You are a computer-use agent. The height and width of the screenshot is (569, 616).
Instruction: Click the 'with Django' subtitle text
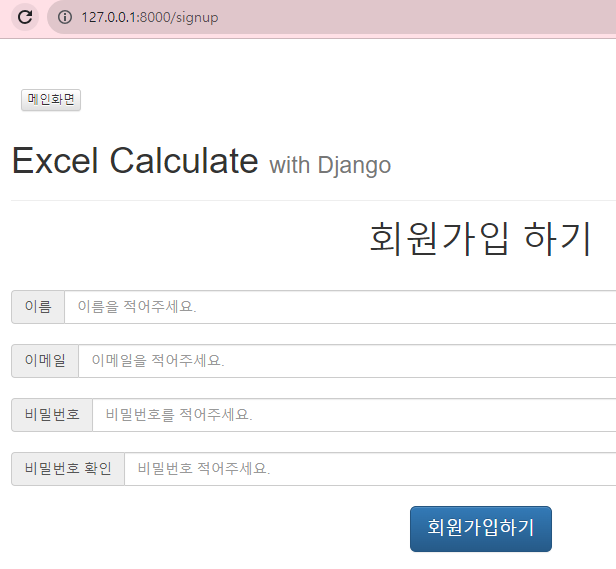330,165
